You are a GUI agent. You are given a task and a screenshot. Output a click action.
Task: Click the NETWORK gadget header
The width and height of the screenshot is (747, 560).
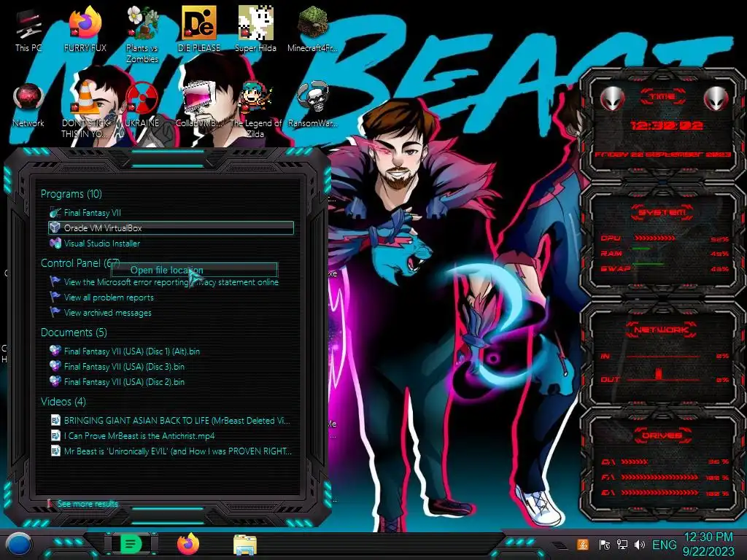point(661,330)
